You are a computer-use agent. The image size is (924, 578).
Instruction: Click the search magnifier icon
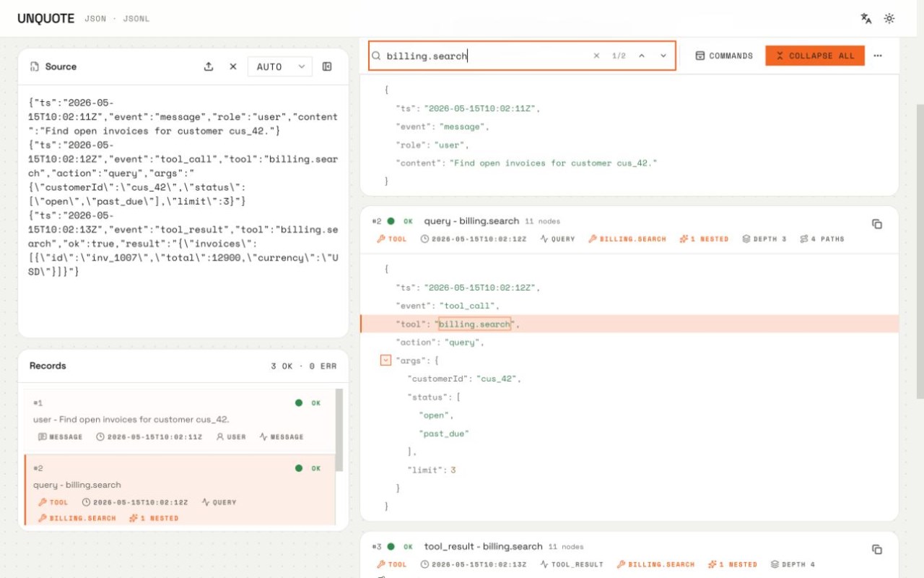point(376,56)
